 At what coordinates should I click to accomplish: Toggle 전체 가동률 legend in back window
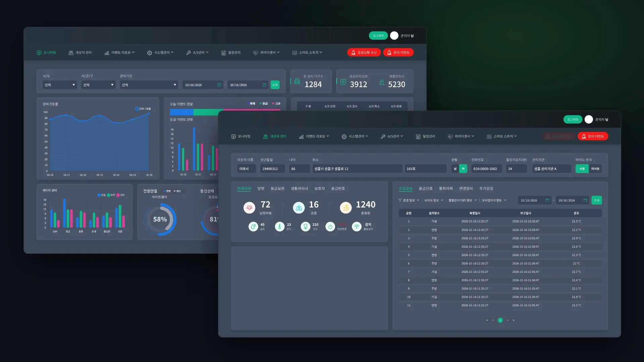(x=143, y=109)
